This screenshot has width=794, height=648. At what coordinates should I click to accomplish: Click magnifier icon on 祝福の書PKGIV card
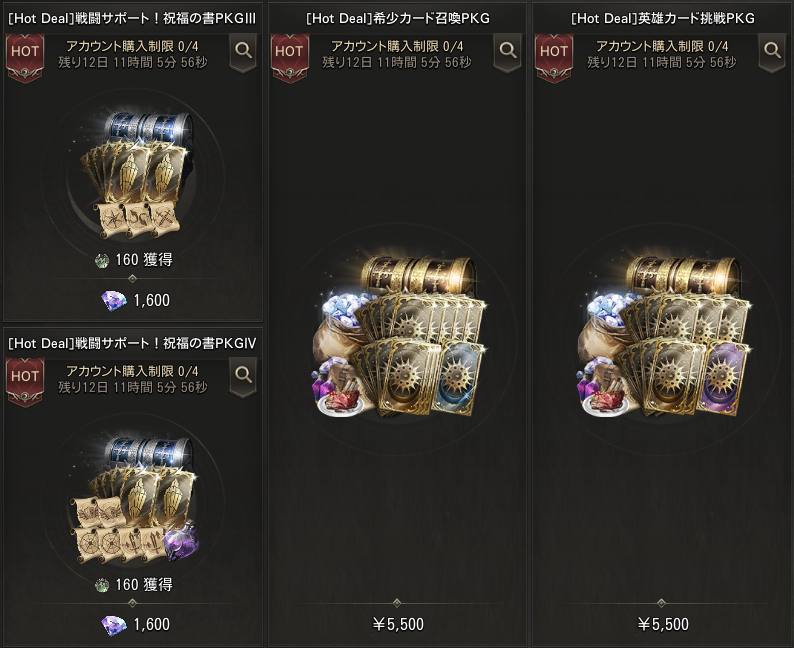coord(244,376)
